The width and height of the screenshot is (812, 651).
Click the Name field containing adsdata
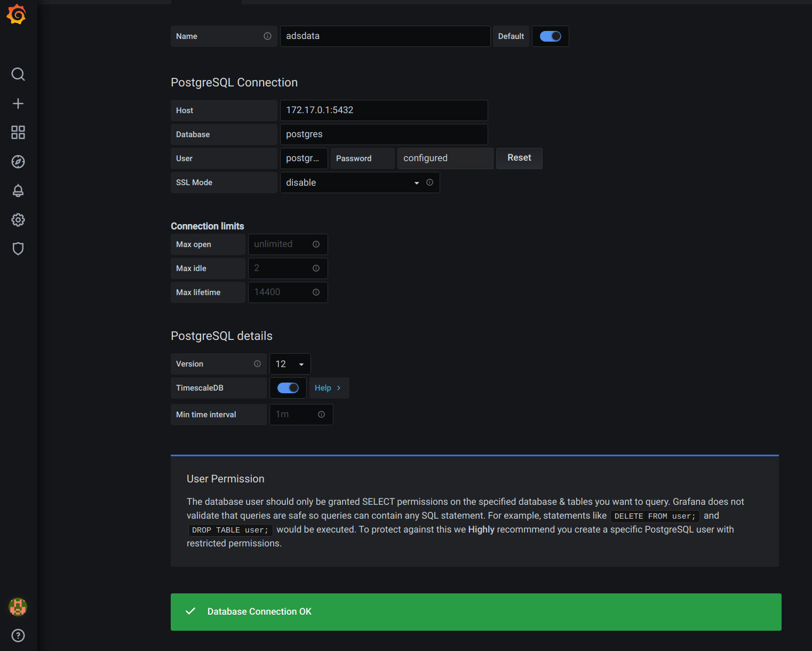coord(385,36)
